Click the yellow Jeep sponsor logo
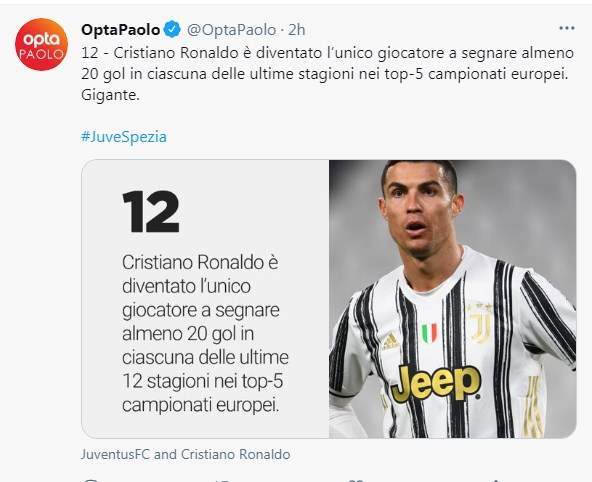Screen dimensions: 592x482 (436, 383)
